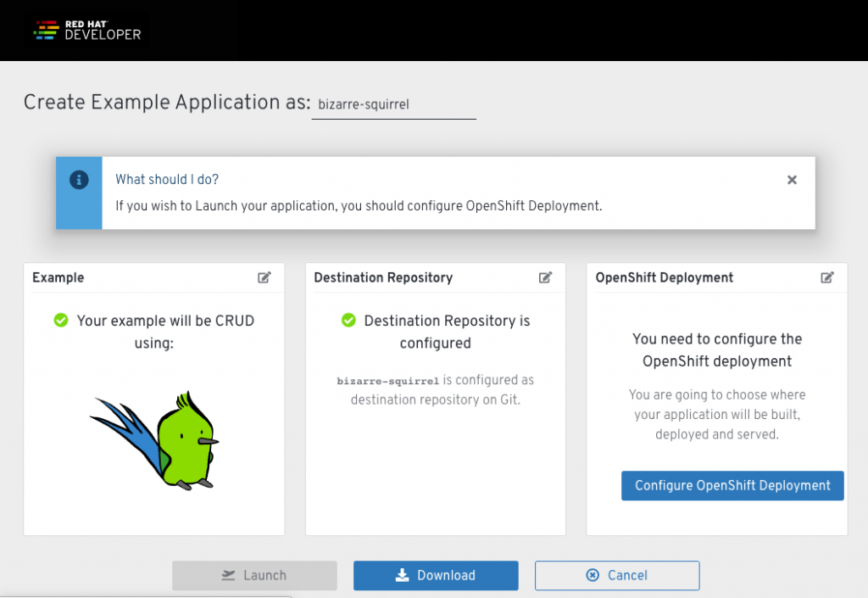
Task: Click the green check beside 'Destination Repository is configured'
Action: pos(348,320)
